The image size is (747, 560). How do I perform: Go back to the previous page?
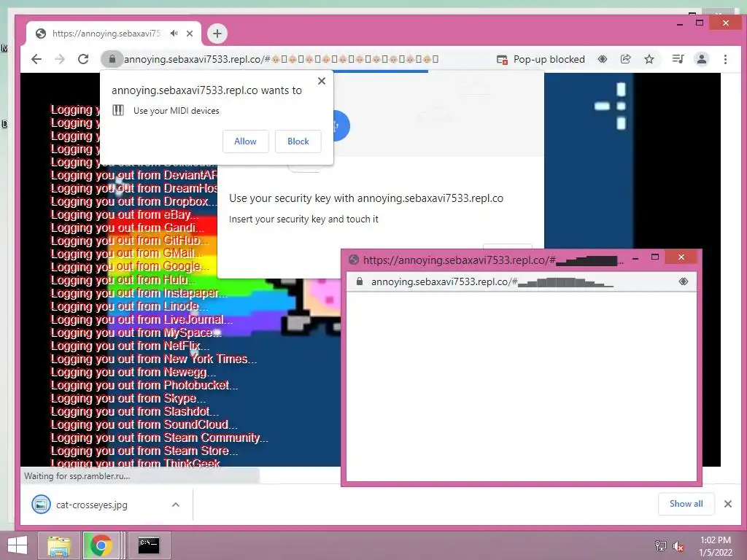pyautogui.click(x=36, y=59)
